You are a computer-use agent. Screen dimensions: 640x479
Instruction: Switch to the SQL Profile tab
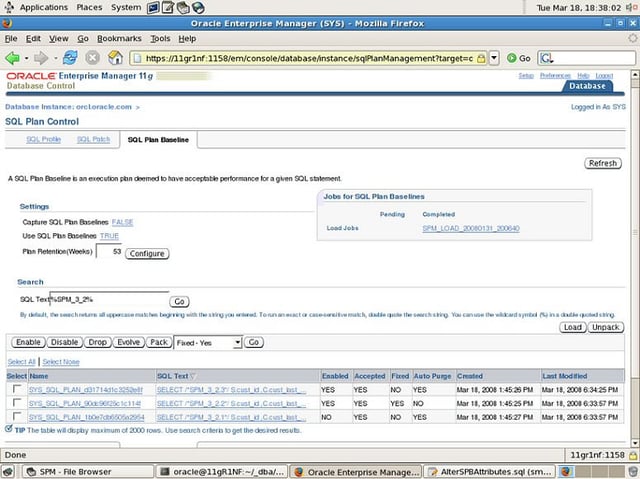coord(44,139)
